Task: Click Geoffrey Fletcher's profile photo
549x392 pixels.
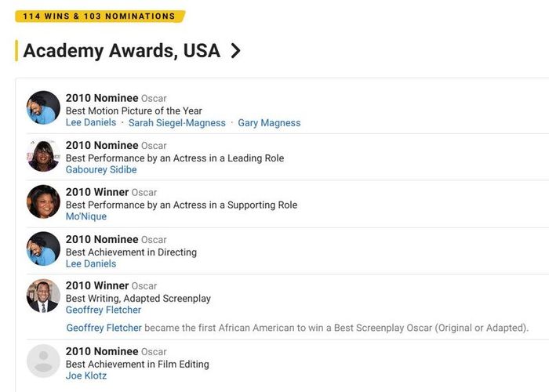Action: coord(43,296)
